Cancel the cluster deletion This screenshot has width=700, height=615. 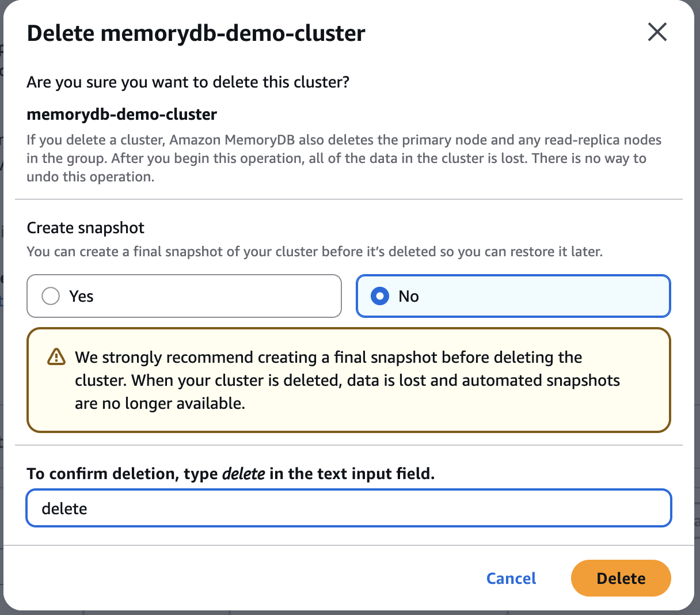click(511, 578)
